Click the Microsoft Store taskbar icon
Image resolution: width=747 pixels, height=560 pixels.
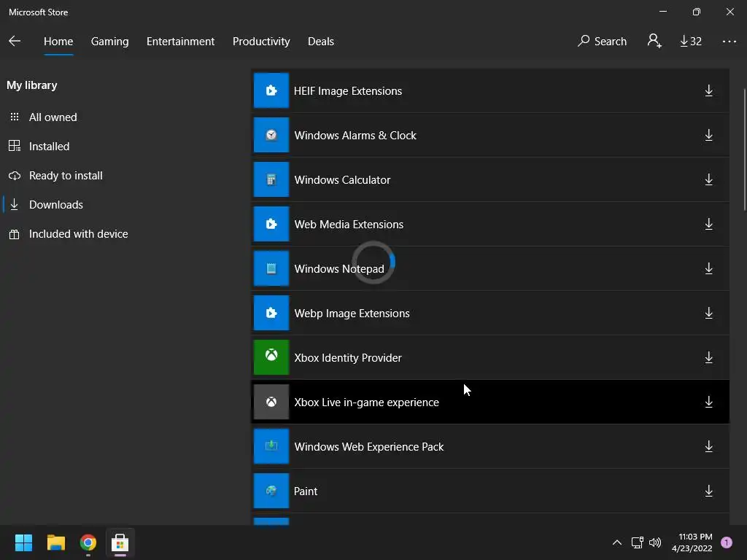(120, 542)
